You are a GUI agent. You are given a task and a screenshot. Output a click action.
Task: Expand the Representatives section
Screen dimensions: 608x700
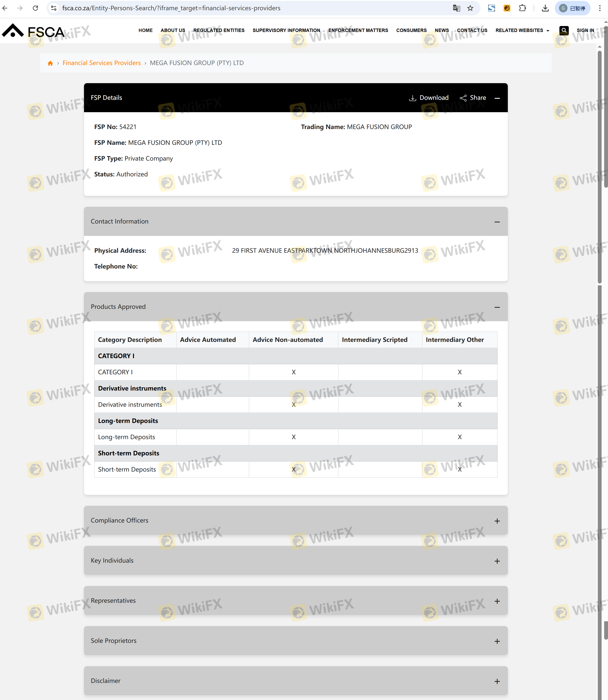point(497,601)
